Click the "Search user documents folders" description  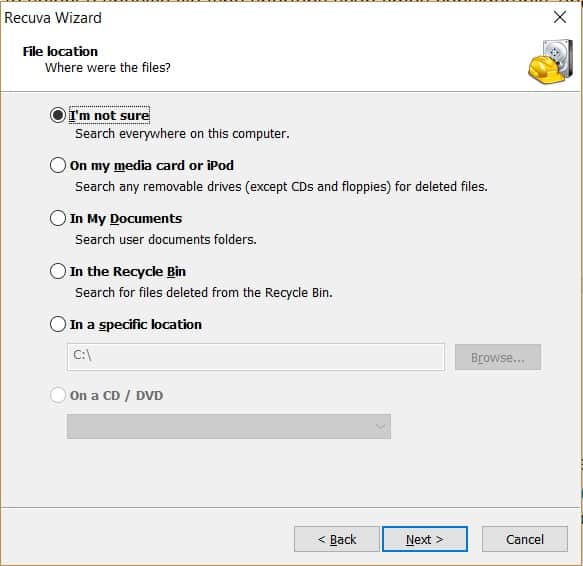(x=166, y=239)
